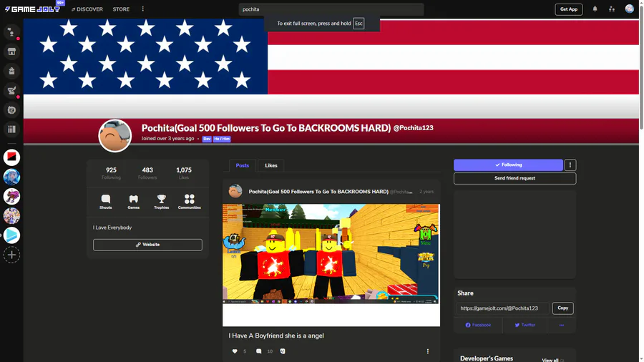644x362 pixels.
Task: Go to the Store page
Action: pyautogui.click(x=121, y=9)
